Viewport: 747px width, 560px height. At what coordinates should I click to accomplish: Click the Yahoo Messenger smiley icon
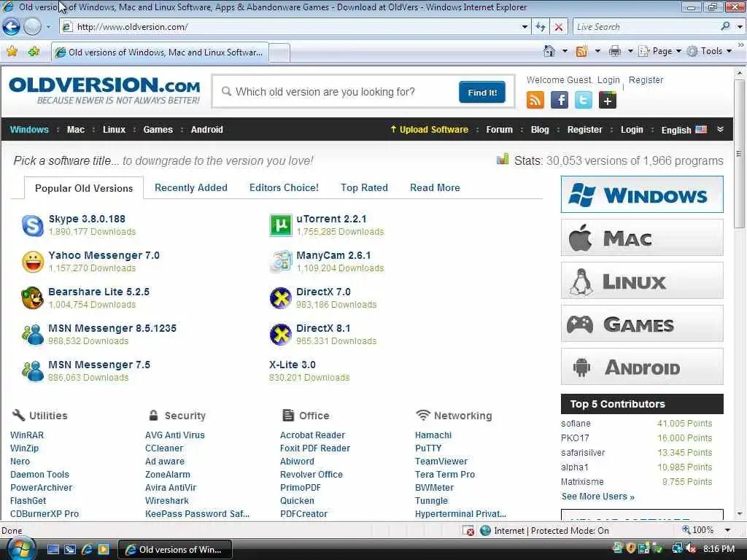(x=33, y=262)
